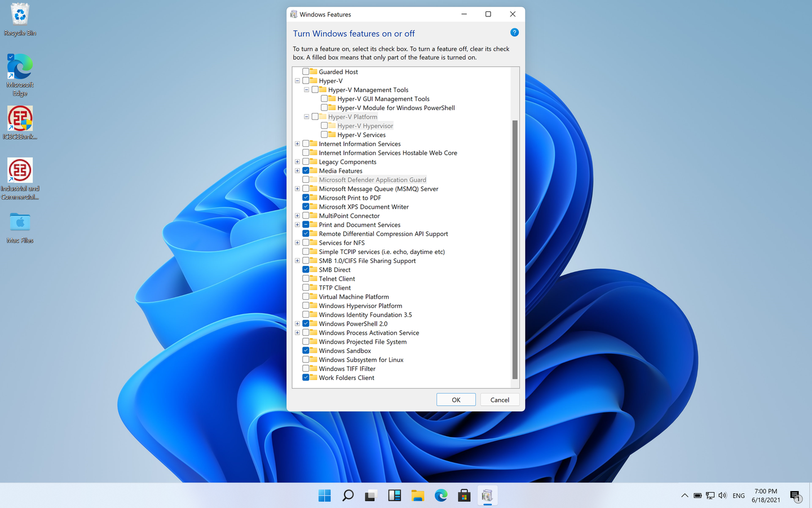Open Microsoft Edge from the taskbar
This screenshot has width=812, height=508.
click(x=440, y=495)
